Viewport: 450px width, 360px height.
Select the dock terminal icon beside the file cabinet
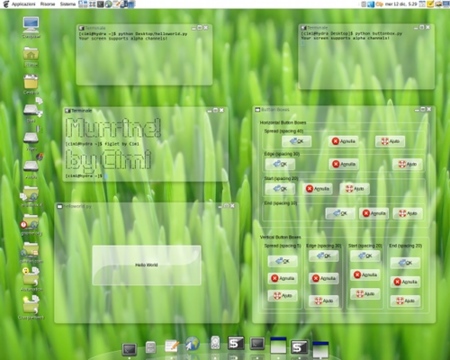129,349
